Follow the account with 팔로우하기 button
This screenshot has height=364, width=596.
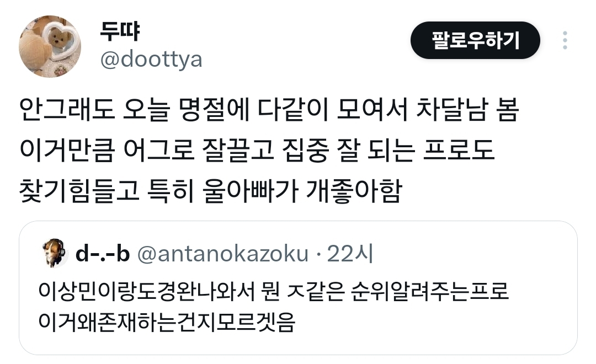(x=475, y=40)
